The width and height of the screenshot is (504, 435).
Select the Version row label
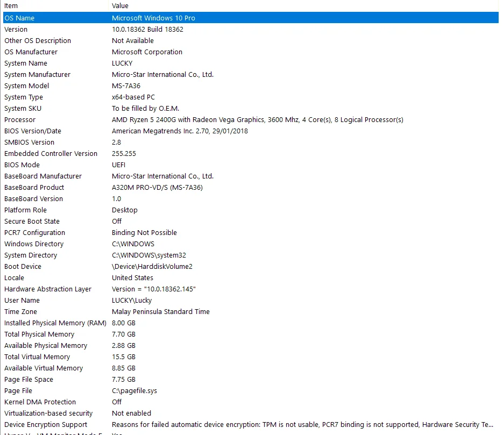click(16, 29)
